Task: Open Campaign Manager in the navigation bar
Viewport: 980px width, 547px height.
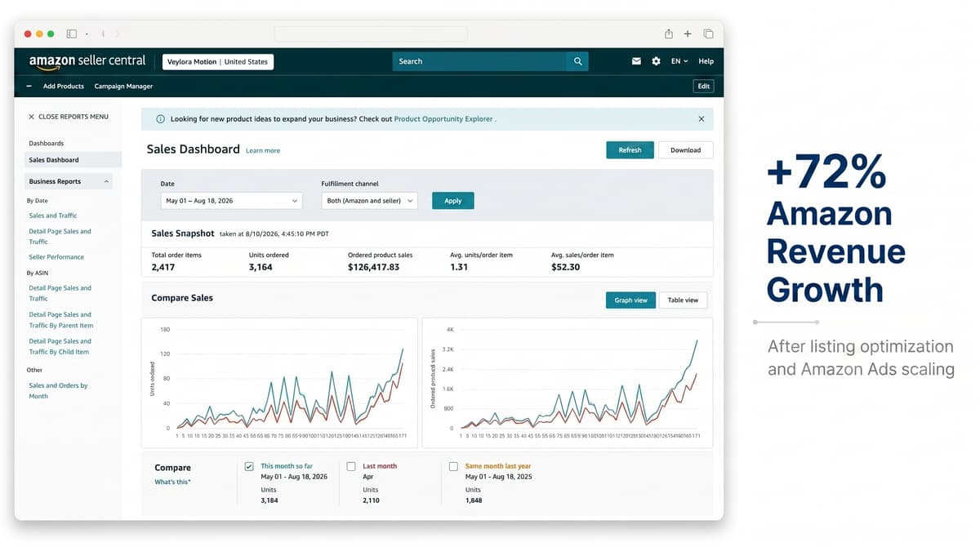Action: [x=123, y=86]
